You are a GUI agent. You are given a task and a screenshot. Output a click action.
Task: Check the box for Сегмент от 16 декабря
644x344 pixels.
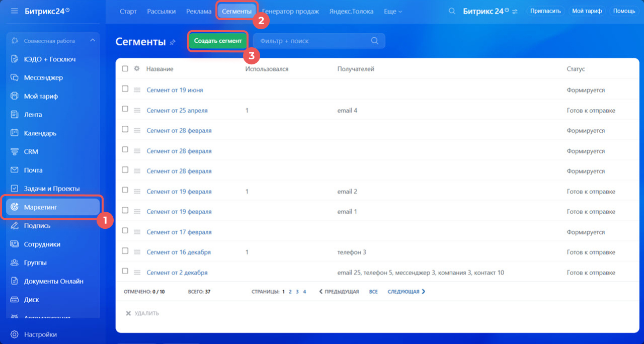click(125, 251)
